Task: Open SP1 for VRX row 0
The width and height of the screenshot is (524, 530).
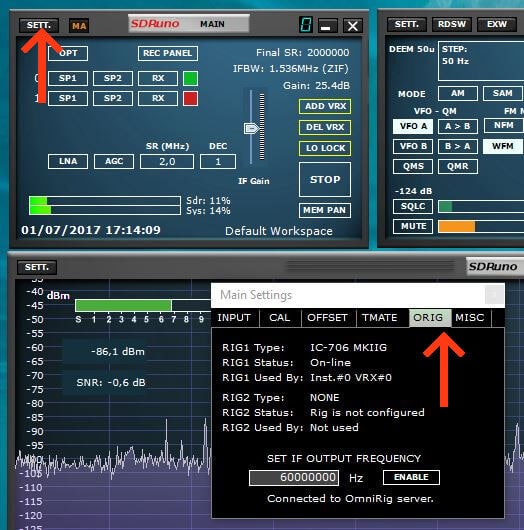Action: coord(68,78)
